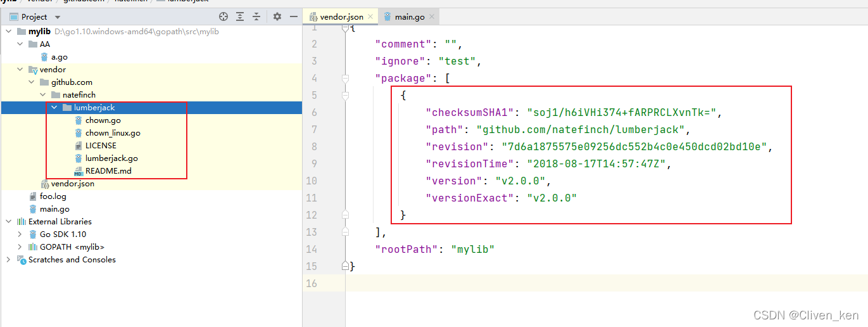868x327 pixels.
Task: Select the vendor.json editor tab
Action: [x=341, y=16]
